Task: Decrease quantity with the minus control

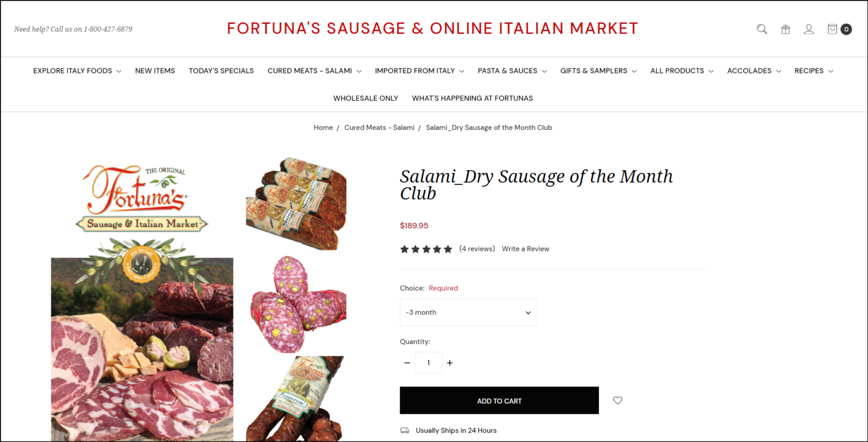Action: pyautogui.click(x=407, y=362)
